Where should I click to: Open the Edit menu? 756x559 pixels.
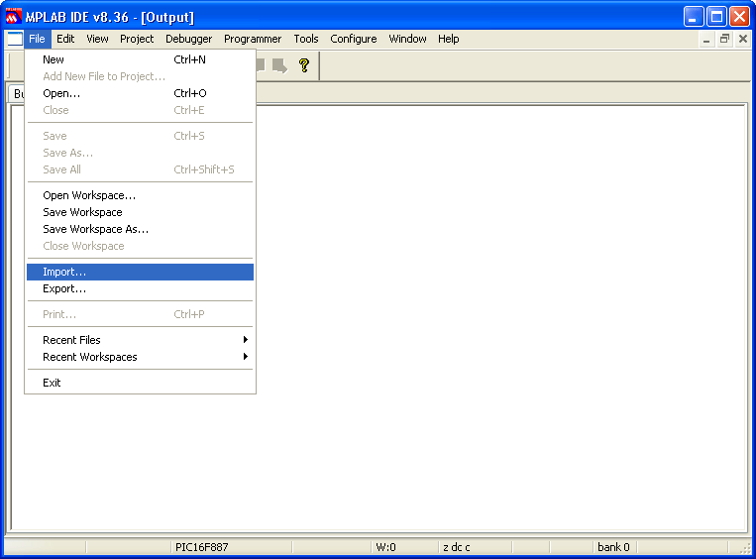pyautogui.click(x=65, y=39)
